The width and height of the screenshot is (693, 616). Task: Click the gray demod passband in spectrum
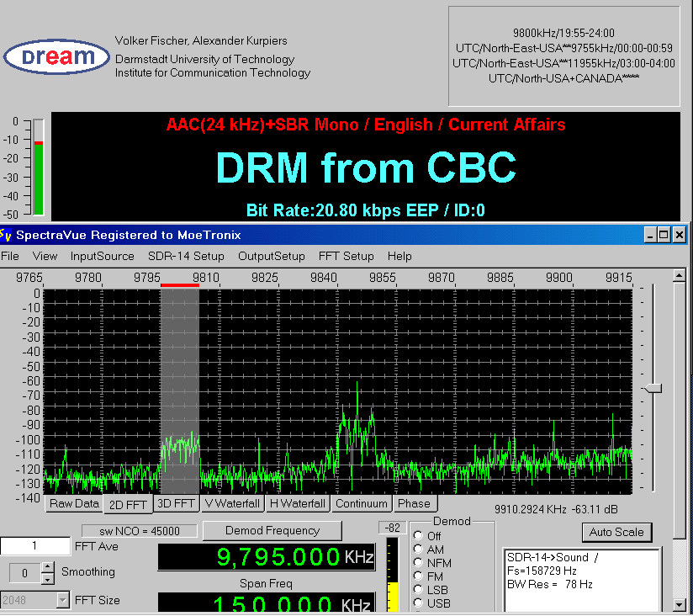[x=180, y=391]
